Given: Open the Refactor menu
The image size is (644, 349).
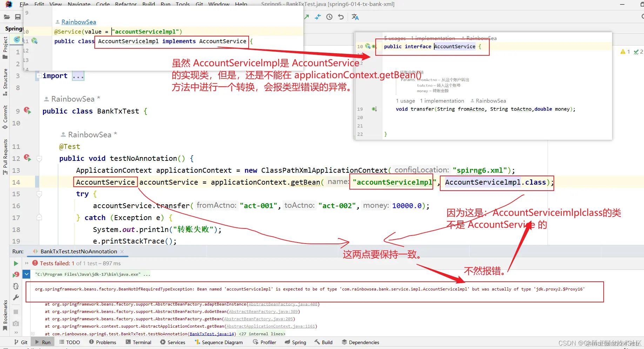Looking at the screenshot, I should pyautogui.click(x=126, y=4).
